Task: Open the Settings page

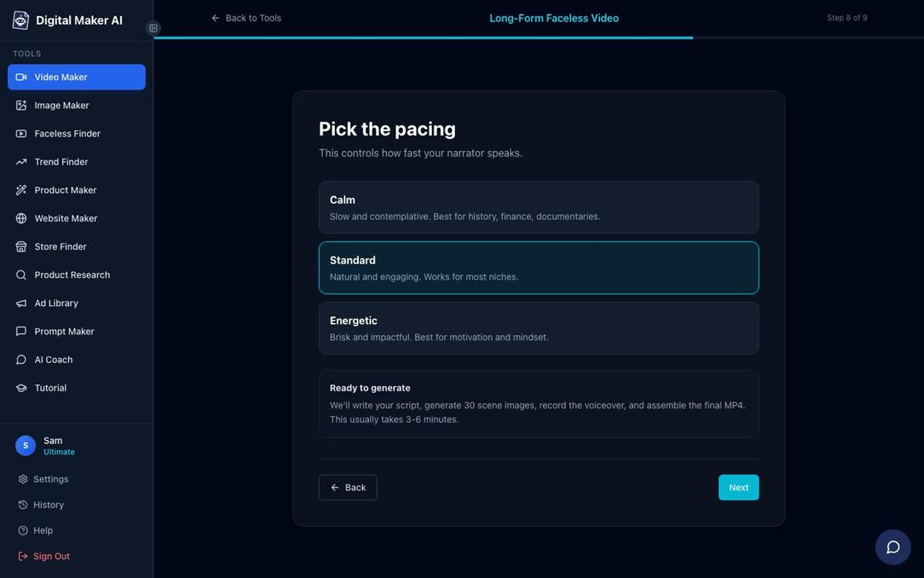Action: click(x=44, y=479)
